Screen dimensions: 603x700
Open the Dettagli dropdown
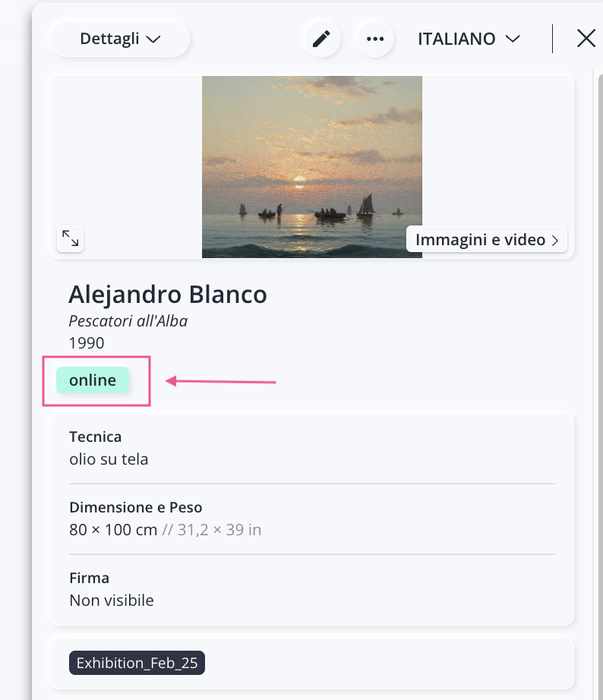(x=120, y=39)
